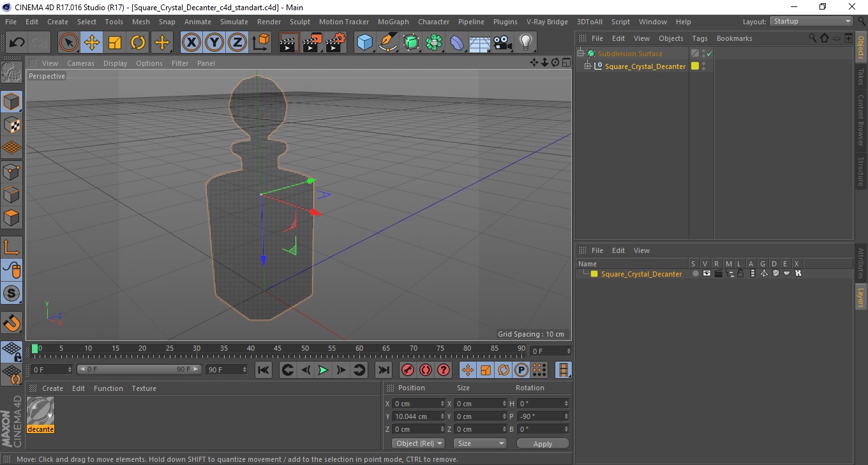This screenshot has height=465, width=868.
Task: Click the Apply button
Action: click(x=542, y=443)
